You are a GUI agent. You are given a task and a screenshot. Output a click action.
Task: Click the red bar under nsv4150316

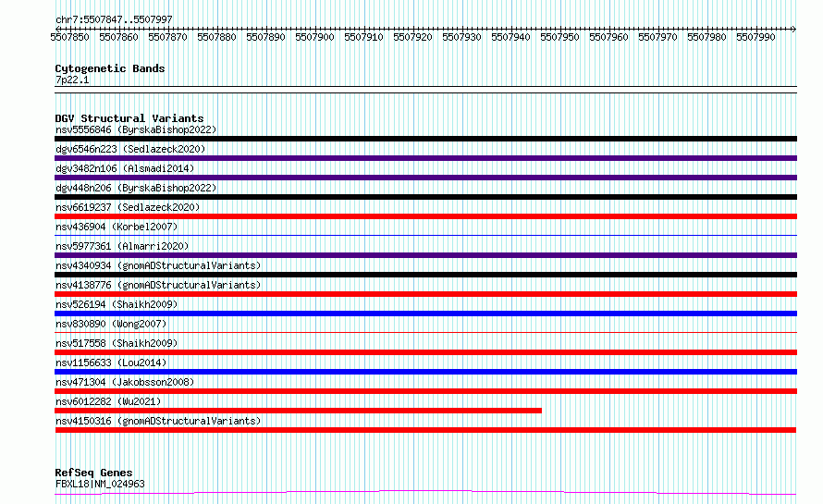(425, 430)
